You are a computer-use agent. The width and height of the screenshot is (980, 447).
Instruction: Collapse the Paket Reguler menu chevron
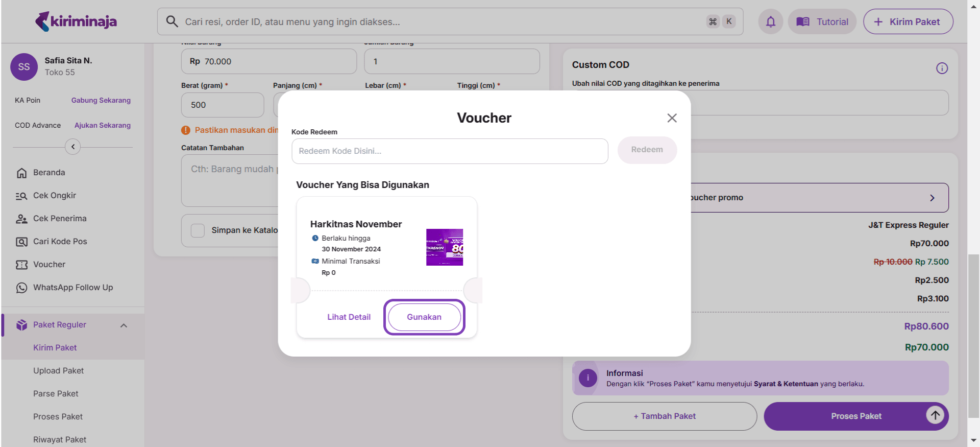coord(124,325)
